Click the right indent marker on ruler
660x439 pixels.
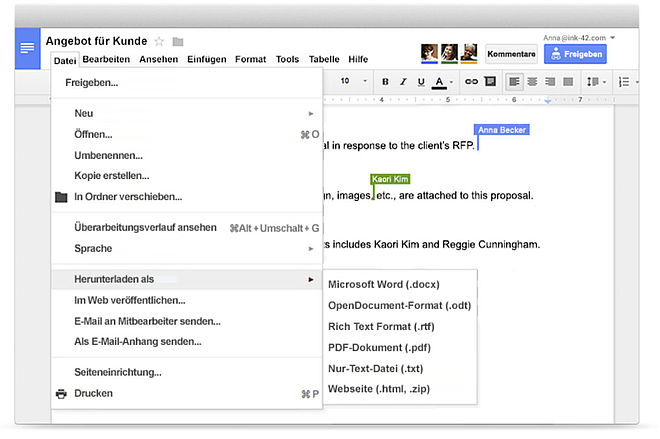(548, 101)
